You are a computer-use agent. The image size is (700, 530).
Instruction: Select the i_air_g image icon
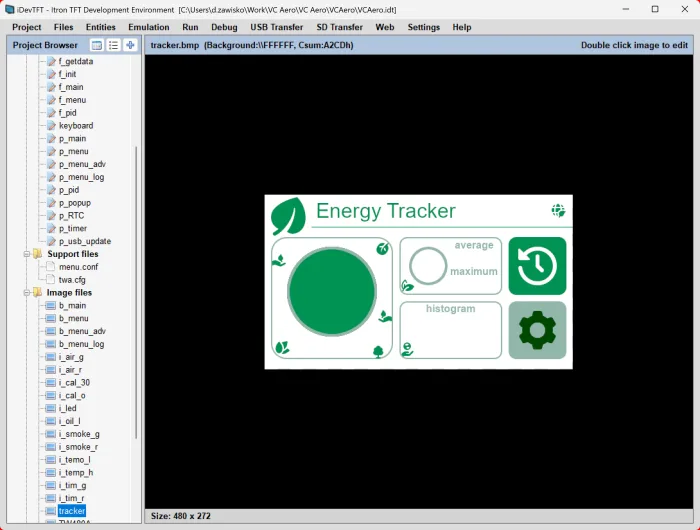coord(51,357)
